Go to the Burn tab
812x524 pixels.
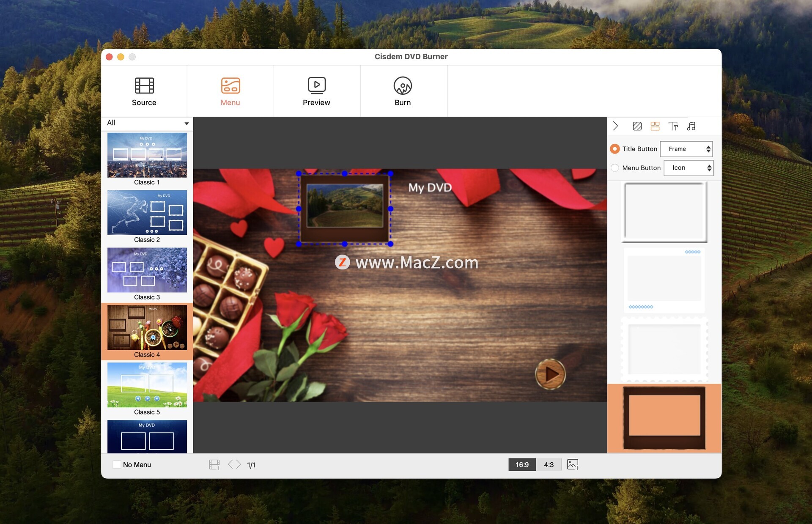click(403, 91)
